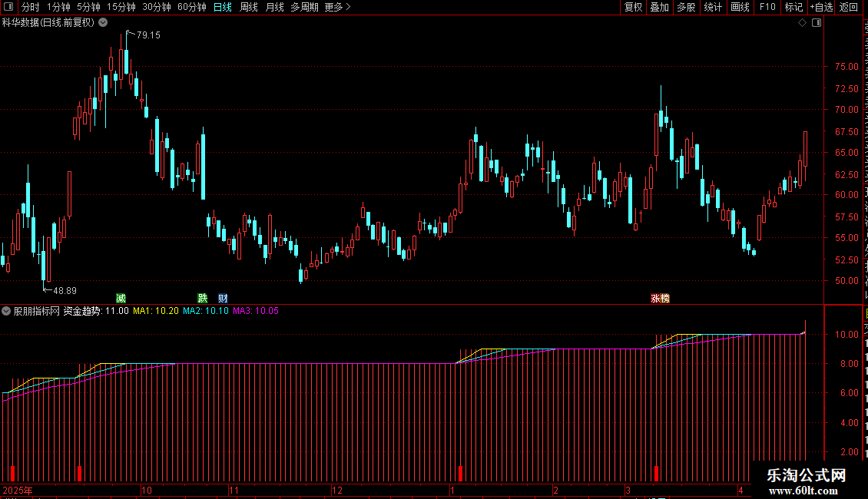Click the 减 event marker
Viewport: 868px width, 499px height.
121,298
